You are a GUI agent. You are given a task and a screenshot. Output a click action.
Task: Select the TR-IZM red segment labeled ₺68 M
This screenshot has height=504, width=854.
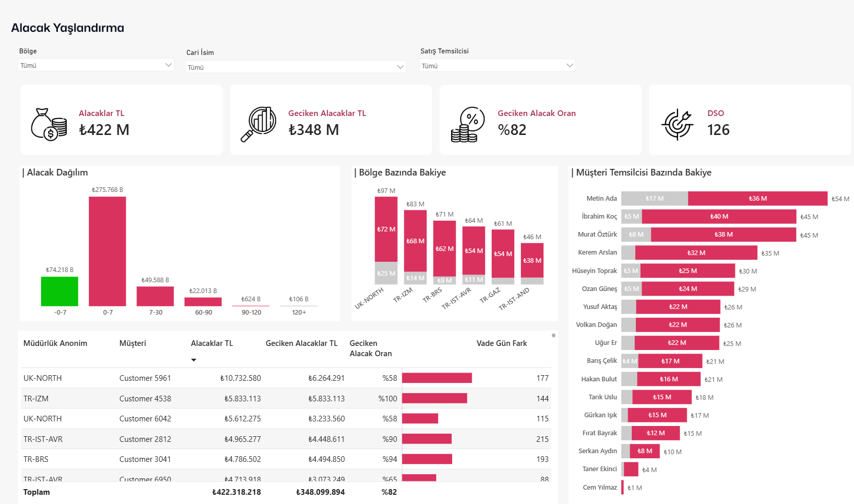(415, 241)
